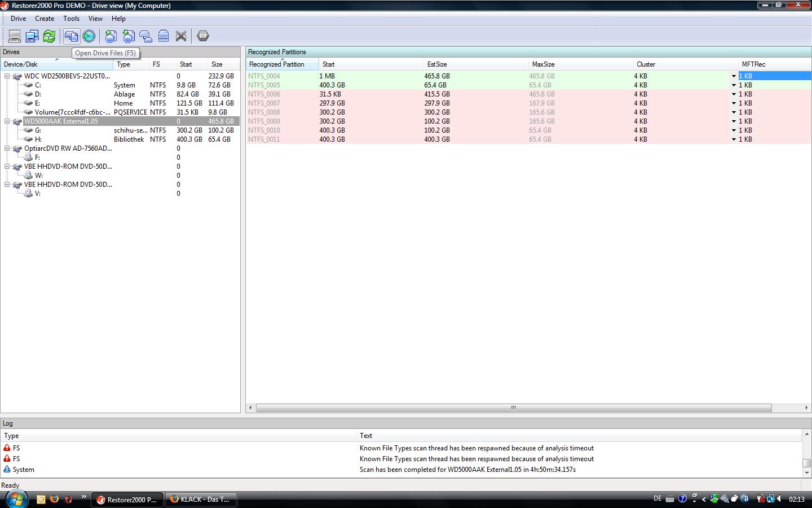Click the Windows Start orb
812x508 pixels.
(16, 499)
